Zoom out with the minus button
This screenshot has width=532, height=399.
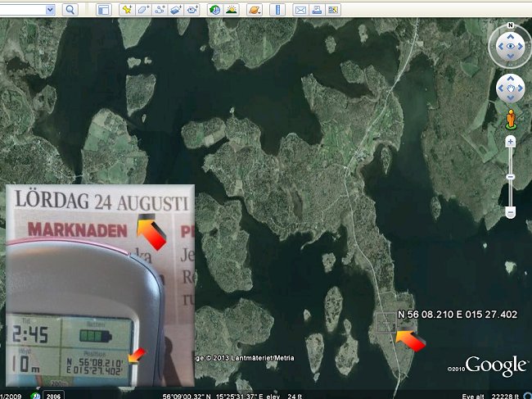510,212
